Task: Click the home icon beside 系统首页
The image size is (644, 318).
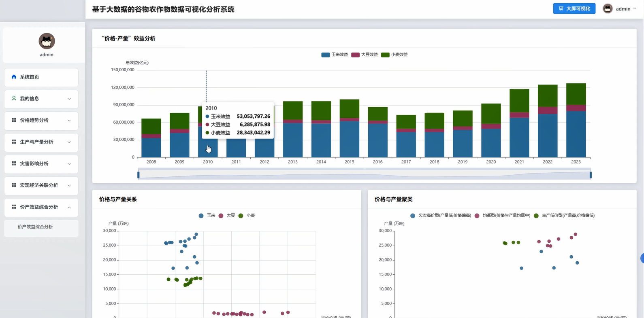Action: (14, 77)
